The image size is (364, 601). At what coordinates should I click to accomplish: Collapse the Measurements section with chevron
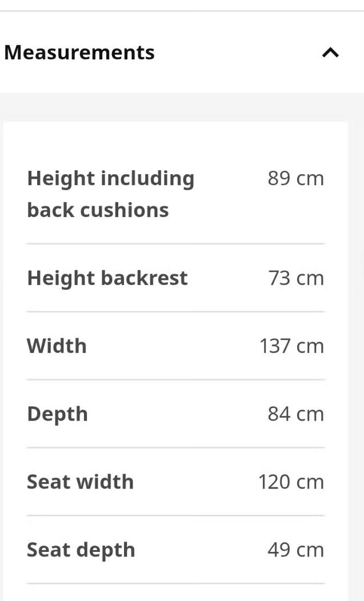[x=330, y=52]
